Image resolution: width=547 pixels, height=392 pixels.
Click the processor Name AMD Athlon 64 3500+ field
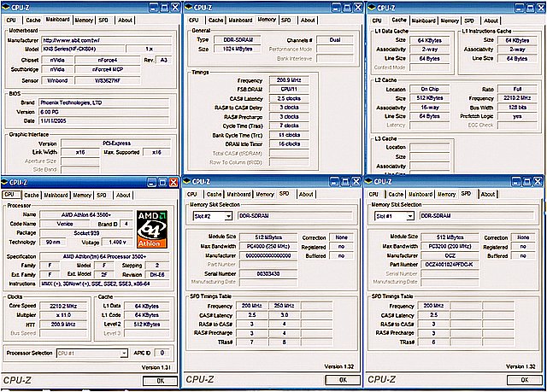pos(86,214)
